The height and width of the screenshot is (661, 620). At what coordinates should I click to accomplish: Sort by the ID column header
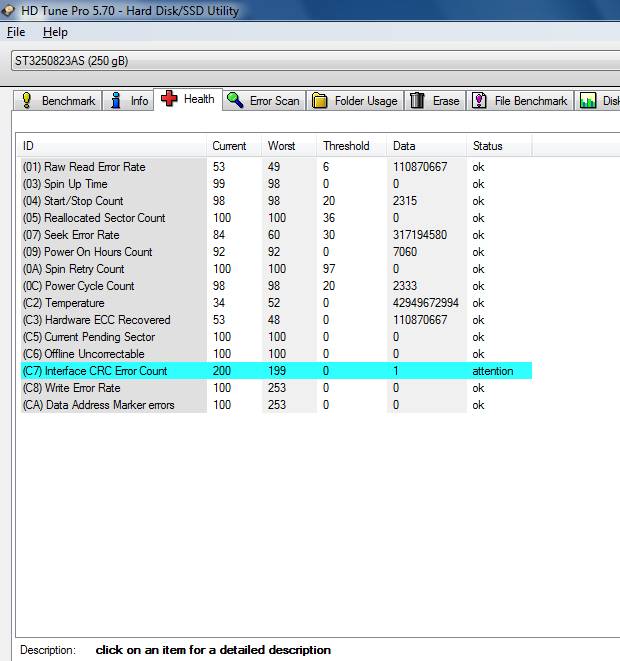(112, 146)
